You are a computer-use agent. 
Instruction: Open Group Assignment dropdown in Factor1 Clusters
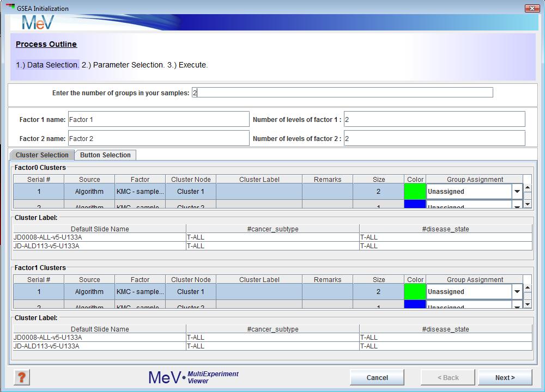[x=517, y=292]
